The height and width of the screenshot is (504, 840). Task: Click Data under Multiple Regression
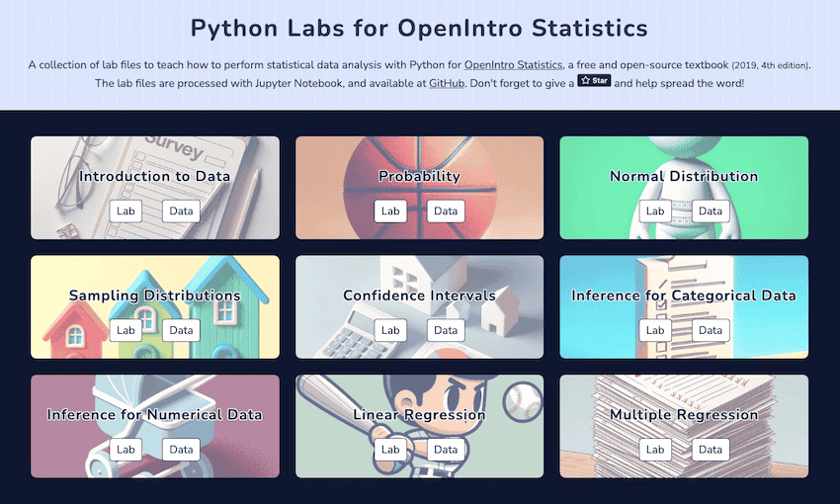[711, 450]
